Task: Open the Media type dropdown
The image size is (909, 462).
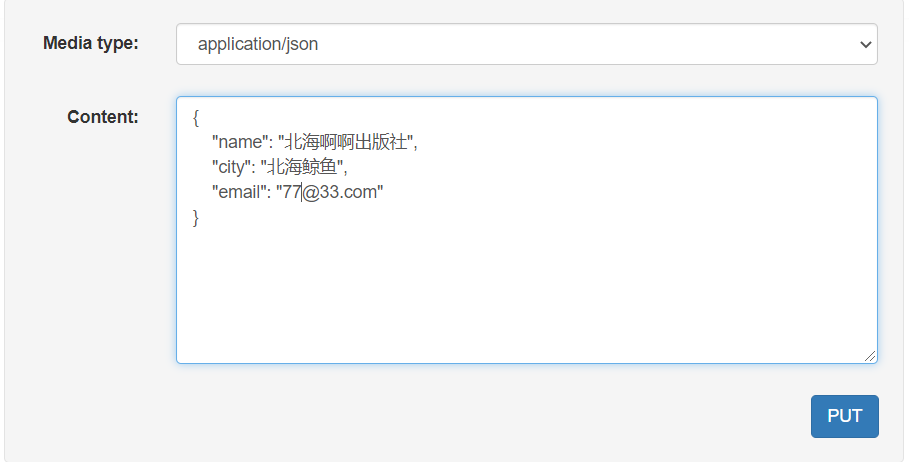Action: tap(526, 44)
